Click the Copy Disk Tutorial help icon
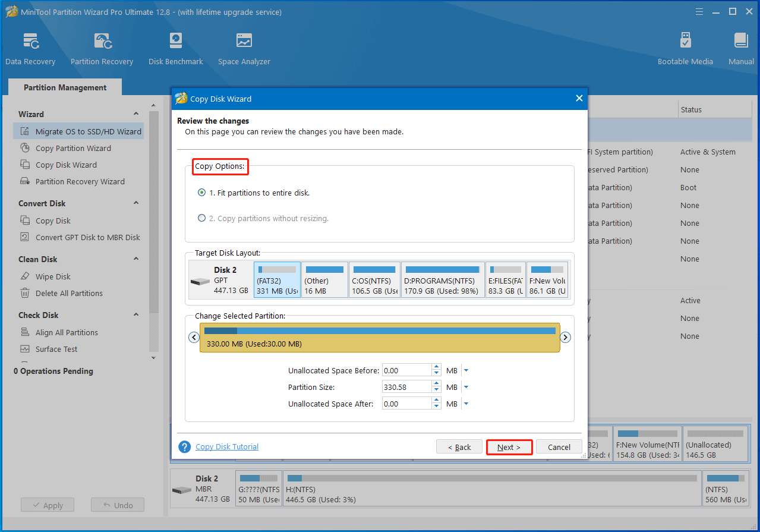Viewport: 760px width, 532px height. coord(185,447)
